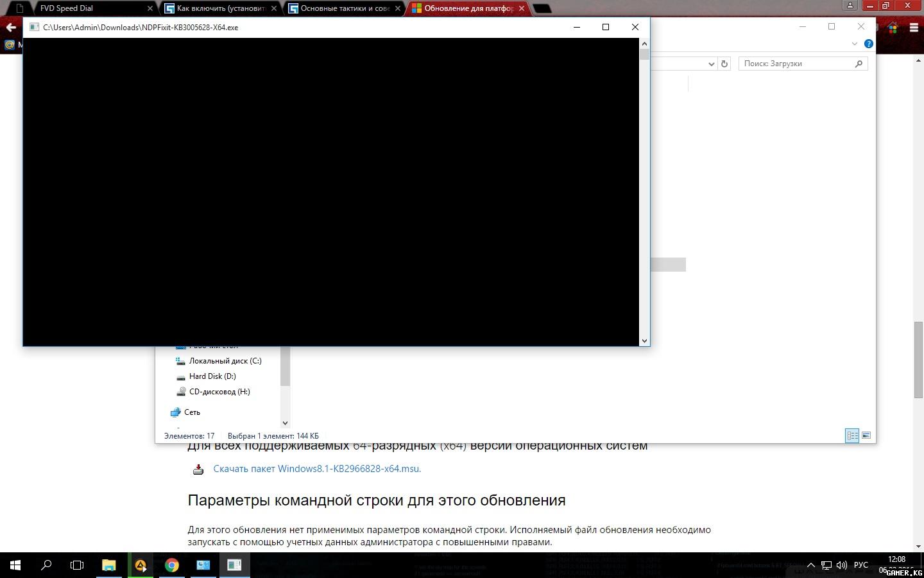924x578 pixels.
Task: Show hidden system tray icons
Action: [x=811, y=565]
